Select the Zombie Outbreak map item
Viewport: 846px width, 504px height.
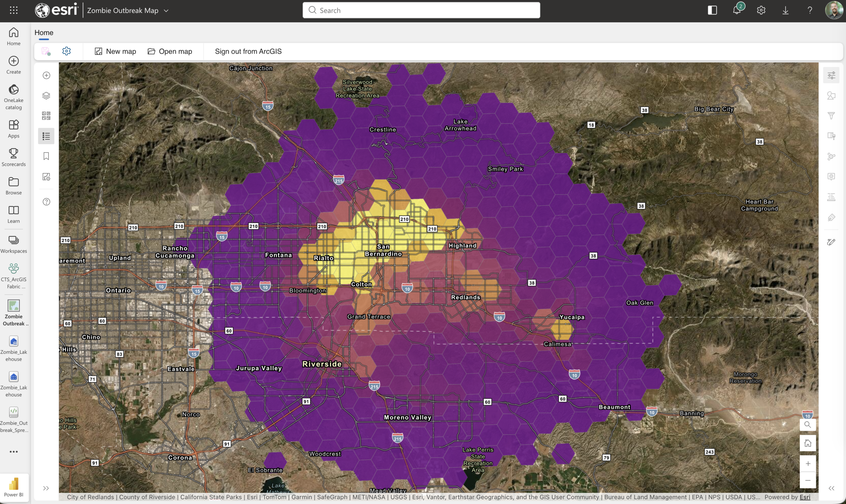pyautogui.click(x=14, y=312)
